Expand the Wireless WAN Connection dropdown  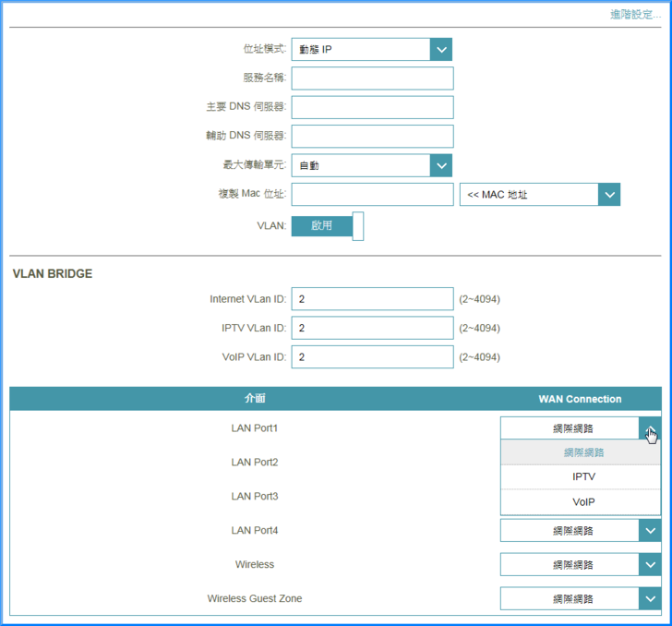[581, 565]
